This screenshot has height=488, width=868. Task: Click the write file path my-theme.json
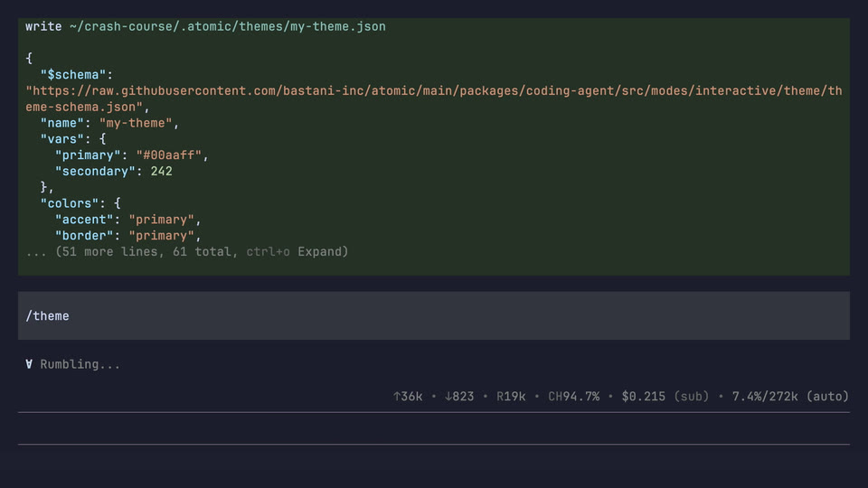[x=228, y=26]
